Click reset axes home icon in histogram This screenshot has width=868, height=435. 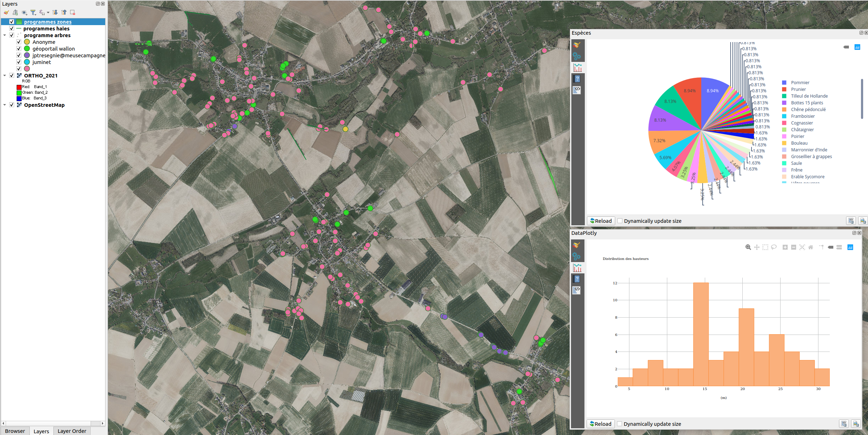[811, 247]
